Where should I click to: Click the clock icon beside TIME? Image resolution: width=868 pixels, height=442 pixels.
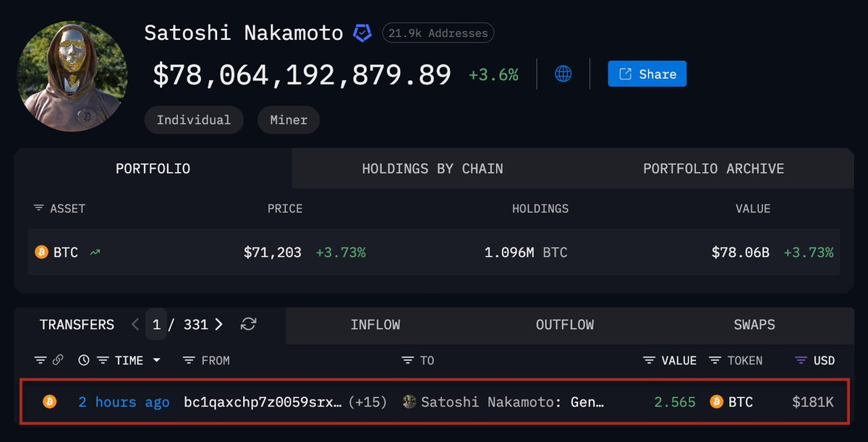point(84,360)
